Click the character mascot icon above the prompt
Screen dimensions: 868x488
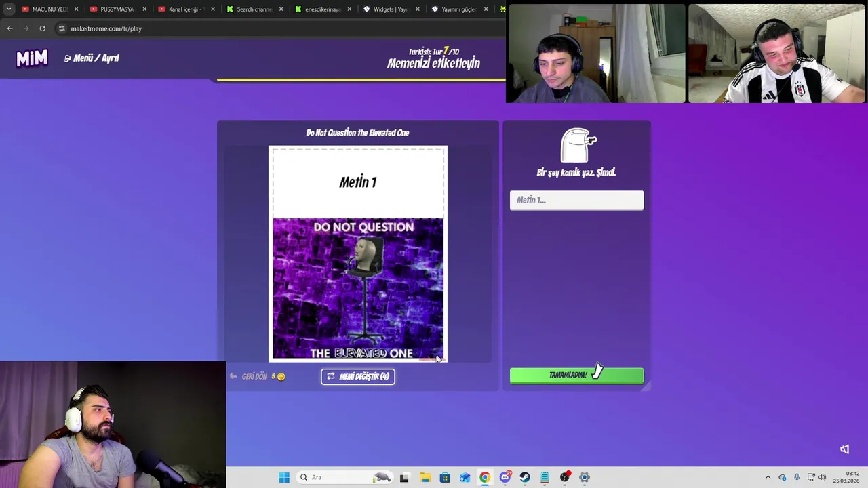pos(578,145)
